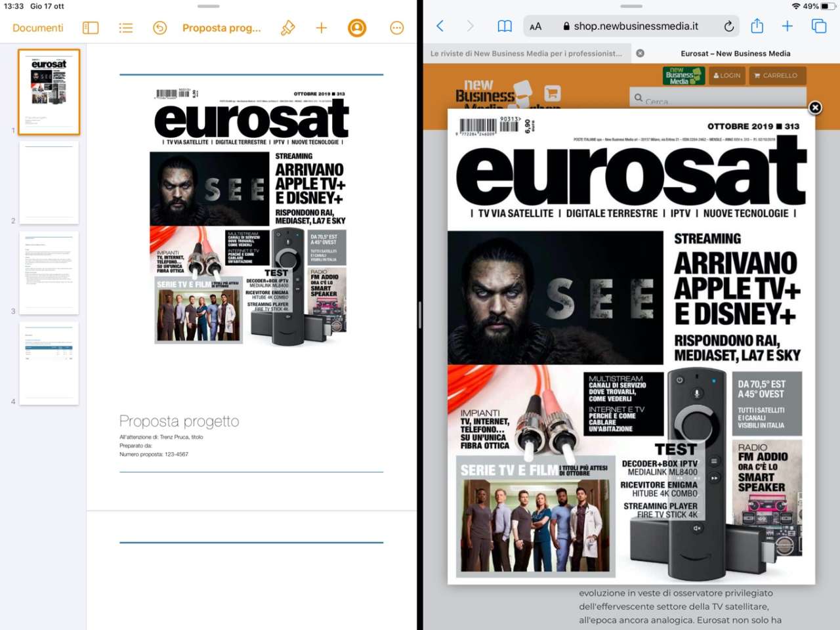Image resolution: width=840 pixels, height=630 pixels.
Task: Select the blank page 2 thumbnail
Action: (x=49, y=182)
